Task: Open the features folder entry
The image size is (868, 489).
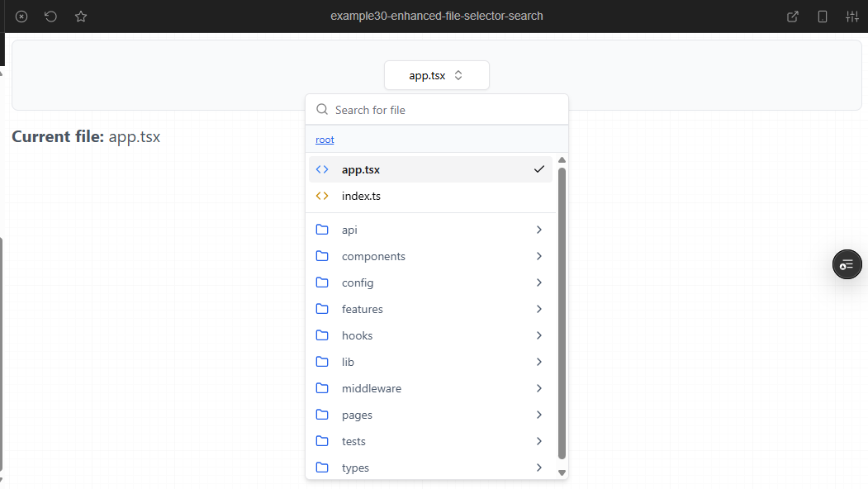Action: [x=362, y=309]
